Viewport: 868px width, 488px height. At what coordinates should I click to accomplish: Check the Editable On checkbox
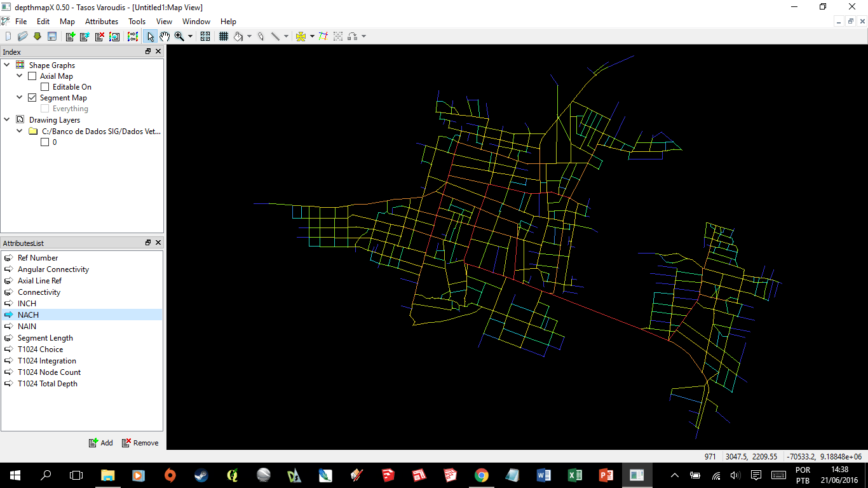45,87
